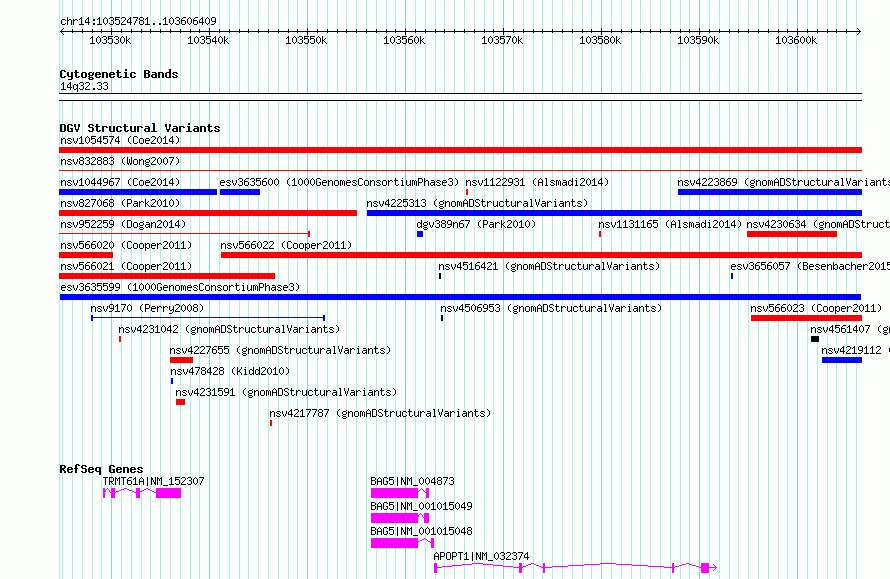Image resolution: width=890 pixels, height=579 pixels.
Task: Click the nsv9170 (Perry2008) label
Action: coord(147,308)
